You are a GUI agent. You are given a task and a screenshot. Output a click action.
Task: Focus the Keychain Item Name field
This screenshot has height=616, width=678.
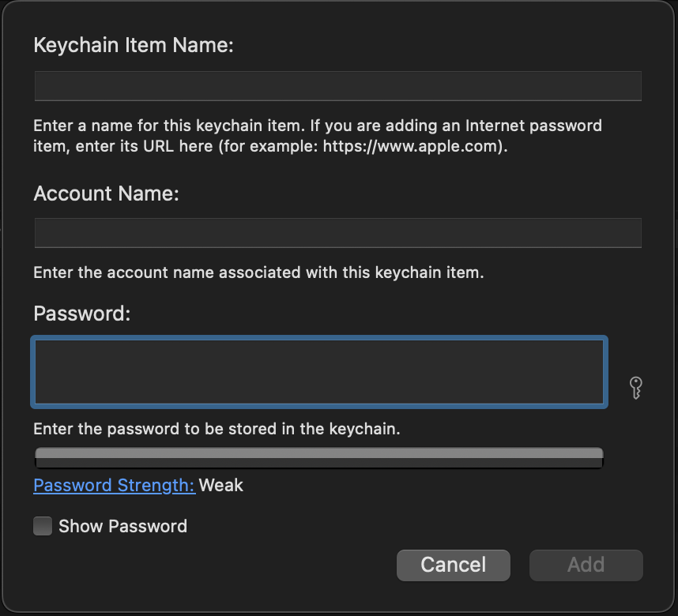tap(337, 86)
